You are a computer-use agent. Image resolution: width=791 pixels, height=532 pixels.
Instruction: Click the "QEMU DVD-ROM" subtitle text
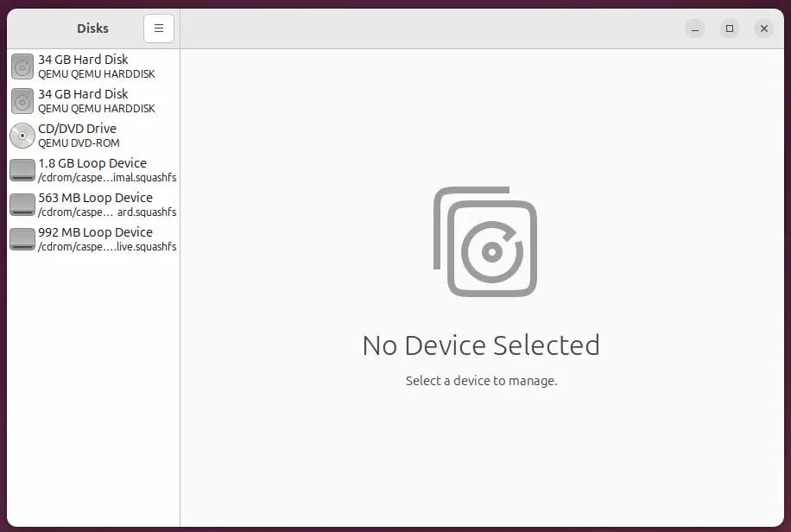[x=79, y=143]
